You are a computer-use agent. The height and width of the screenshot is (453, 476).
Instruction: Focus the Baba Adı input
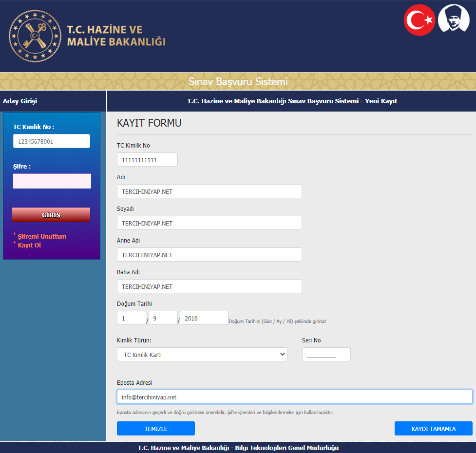point(209,286)
